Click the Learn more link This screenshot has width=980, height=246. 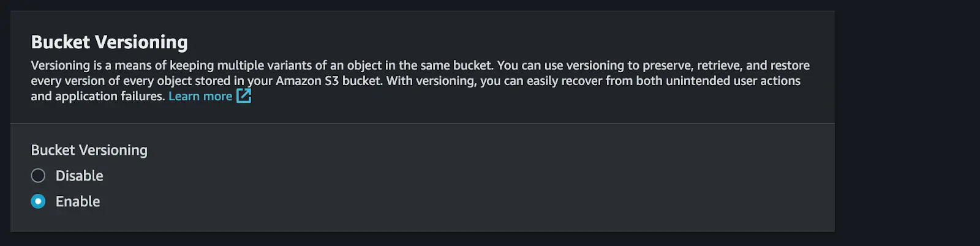(200, 96)
